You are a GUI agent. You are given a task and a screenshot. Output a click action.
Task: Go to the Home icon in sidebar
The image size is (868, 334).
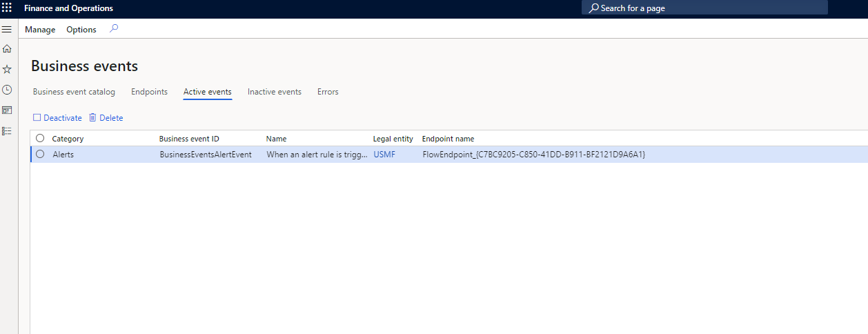(x=7, y=49)
